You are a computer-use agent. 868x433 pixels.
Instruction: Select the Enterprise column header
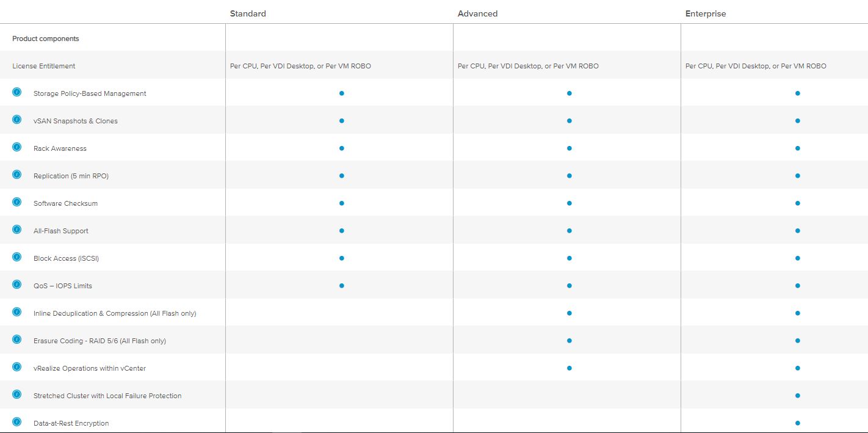click(706, 13)
